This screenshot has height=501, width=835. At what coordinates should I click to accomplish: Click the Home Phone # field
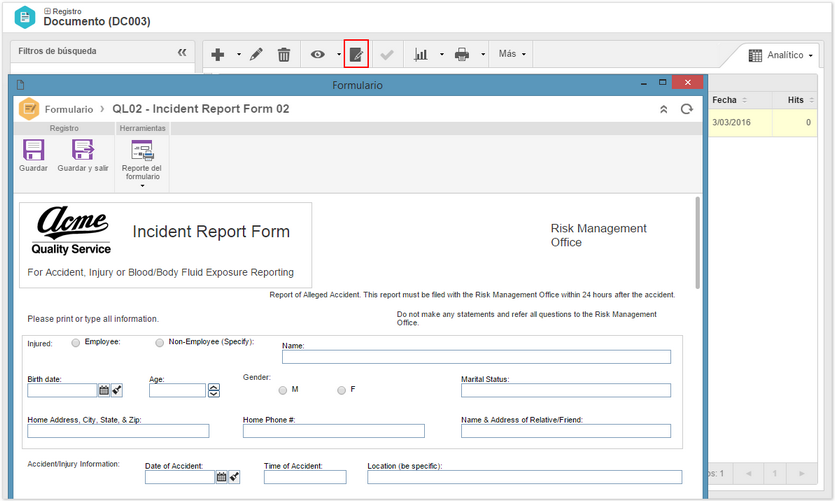coord(333,431)
